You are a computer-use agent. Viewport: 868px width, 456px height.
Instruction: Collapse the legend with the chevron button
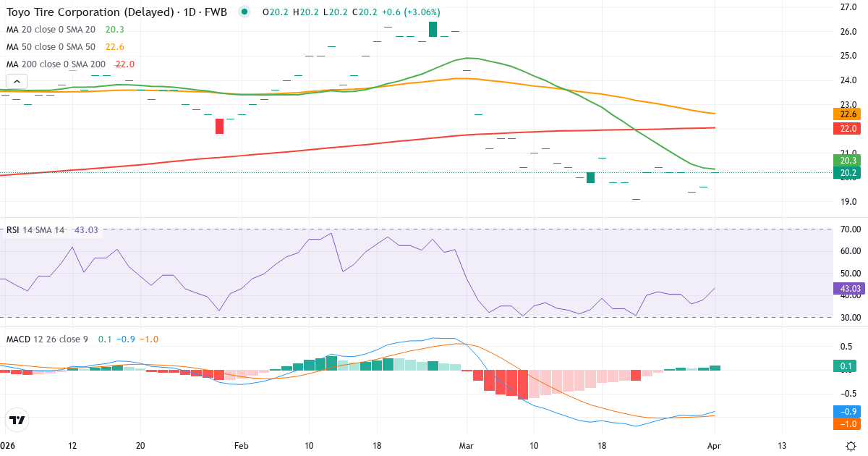pos(17,81)
